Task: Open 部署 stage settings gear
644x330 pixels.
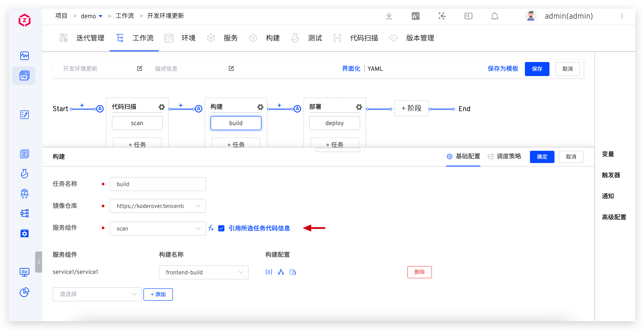Action: click(359, 107)
